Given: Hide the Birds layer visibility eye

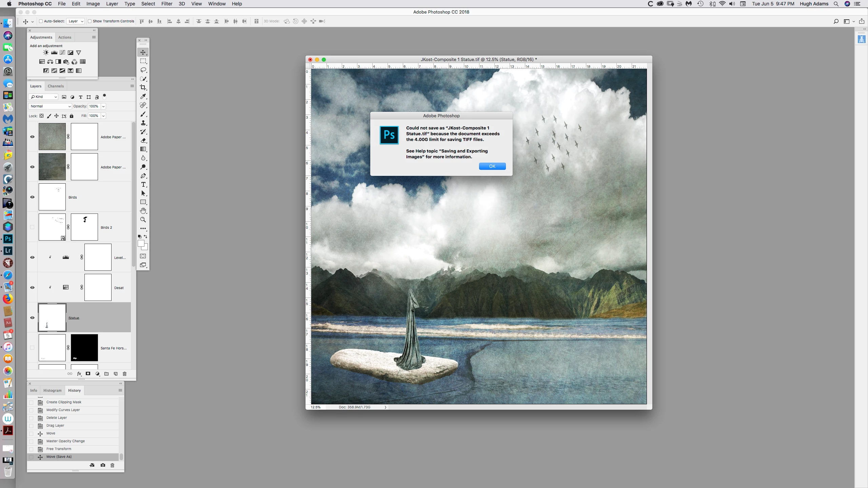Looking at the screenshot, I should click(x=32, y=197).
